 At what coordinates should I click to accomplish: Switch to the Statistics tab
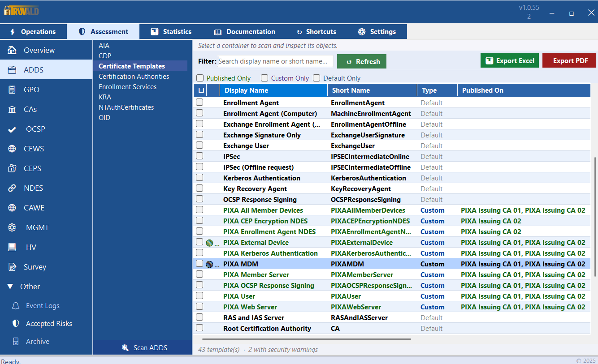tap(172, 32)
